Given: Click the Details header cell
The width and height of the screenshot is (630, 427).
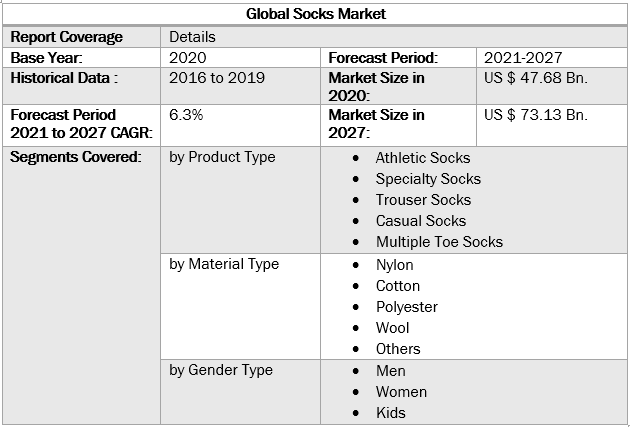Looking at the screenshot, I should click(x=193, y=37).
